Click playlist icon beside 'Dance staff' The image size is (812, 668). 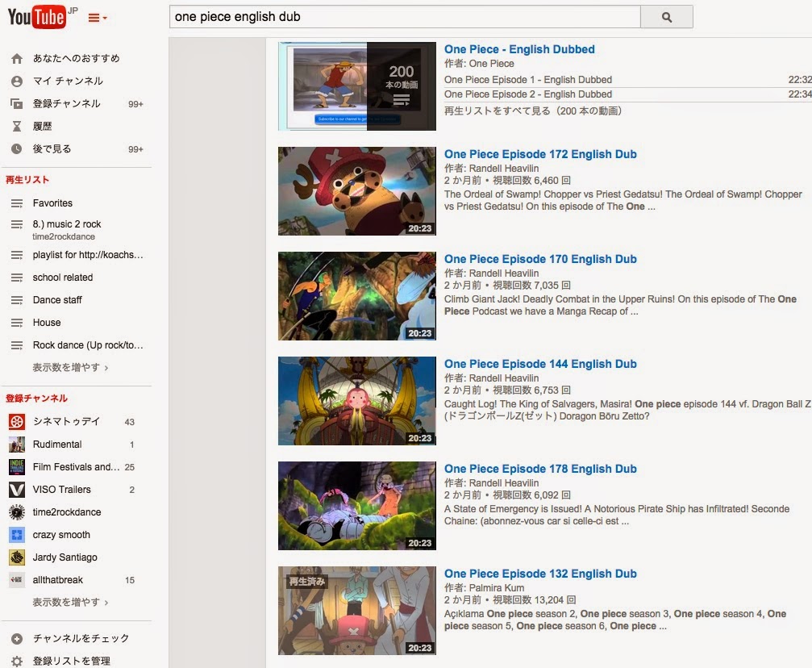17,300
